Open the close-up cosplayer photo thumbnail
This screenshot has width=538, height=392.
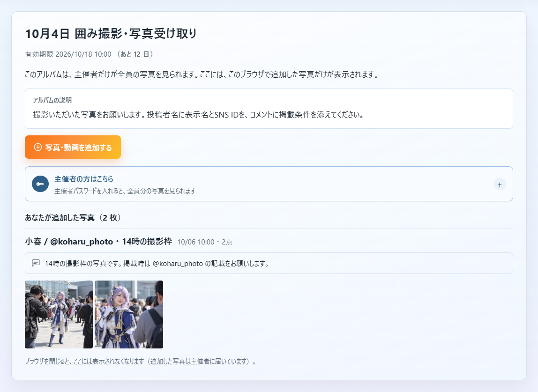(129, 315)
